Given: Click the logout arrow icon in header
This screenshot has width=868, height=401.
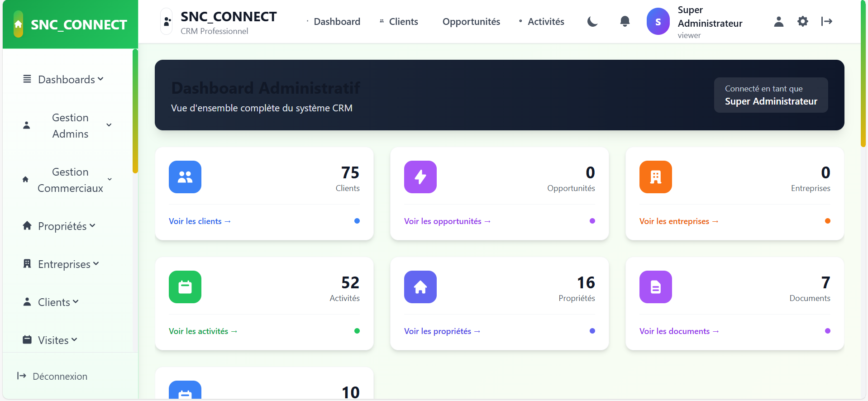Looking at the screenshot, I should pos(826,21).
